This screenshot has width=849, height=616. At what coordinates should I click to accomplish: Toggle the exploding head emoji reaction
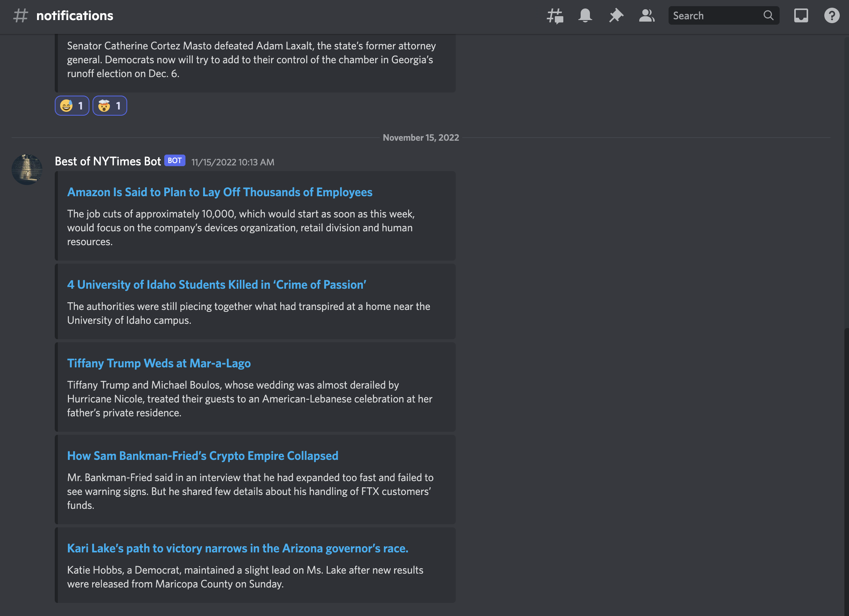pos(109,105)
